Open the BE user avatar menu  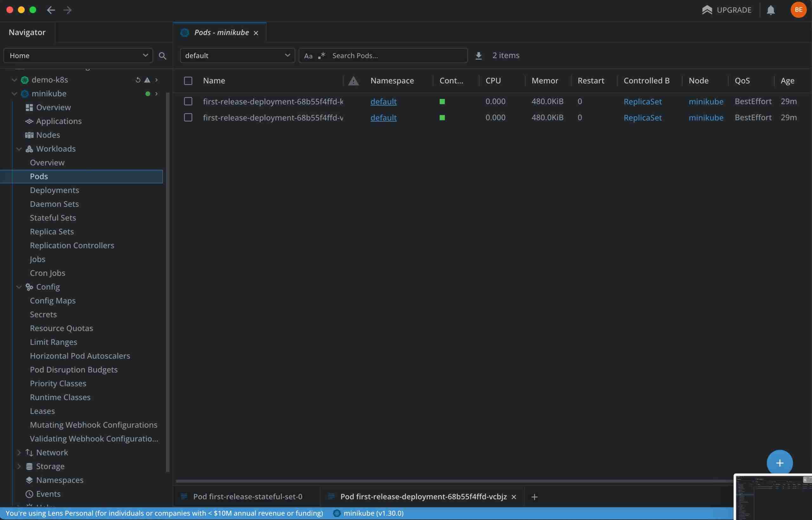(x=798, y=10)
